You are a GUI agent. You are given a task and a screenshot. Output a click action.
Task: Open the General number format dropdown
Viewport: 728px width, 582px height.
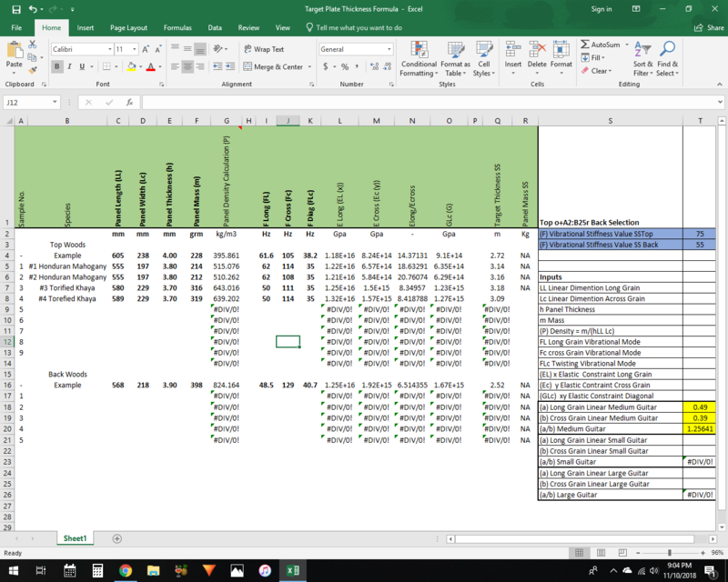389,49
